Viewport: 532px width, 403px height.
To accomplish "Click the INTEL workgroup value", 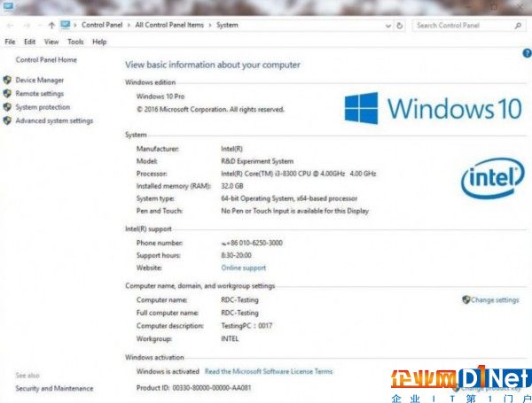I will [x=230, y=338].
